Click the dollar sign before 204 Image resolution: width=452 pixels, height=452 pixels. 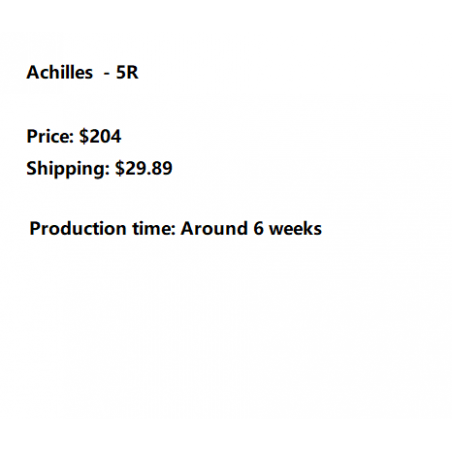[84, 136]
